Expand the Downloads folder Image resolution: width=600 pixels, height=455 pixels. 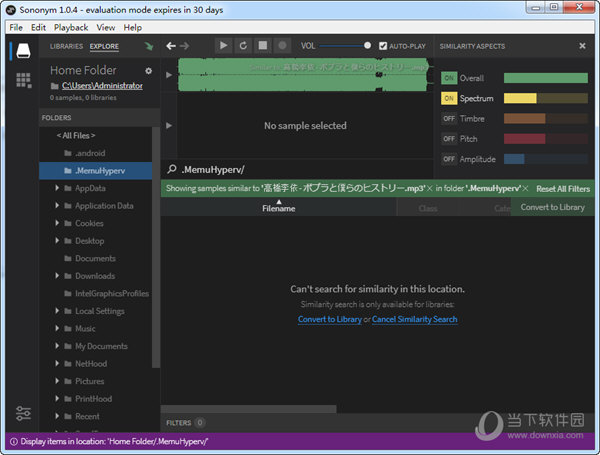(57, 276)
